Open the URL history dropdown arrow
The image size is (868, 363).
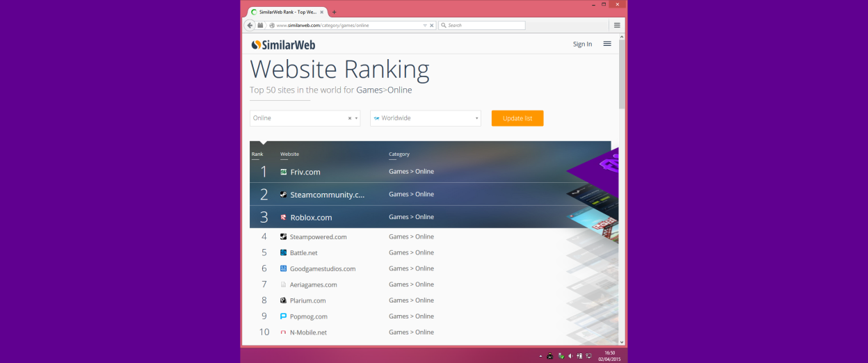(425, 25)
